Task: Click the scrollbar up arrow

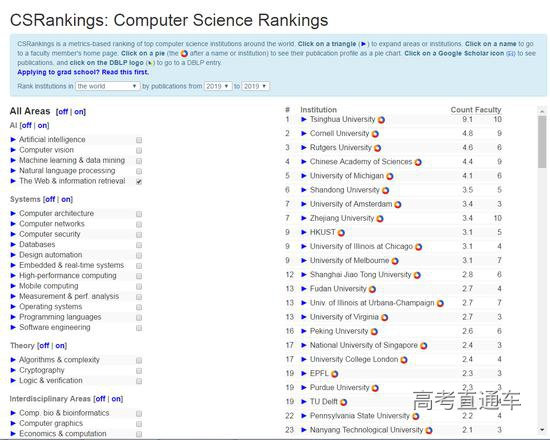Action: pos(542,111)
